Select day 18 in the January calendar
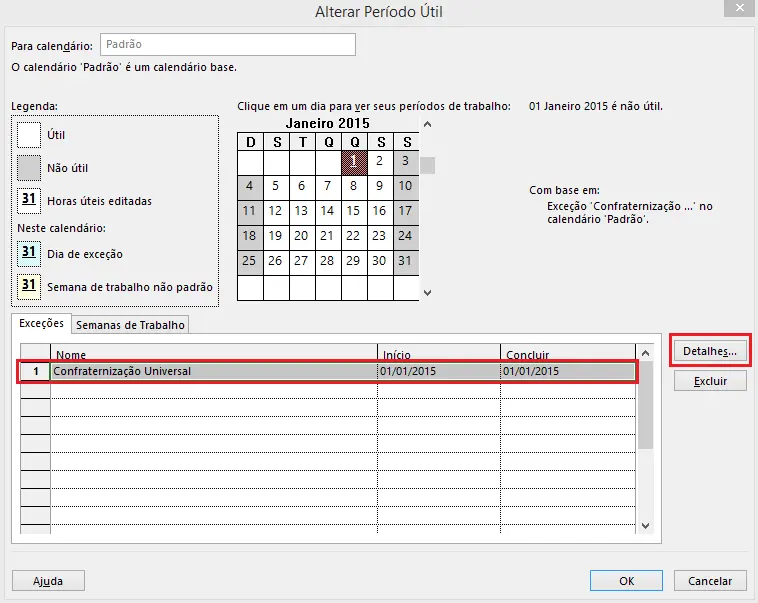 (x=250, y=237)
